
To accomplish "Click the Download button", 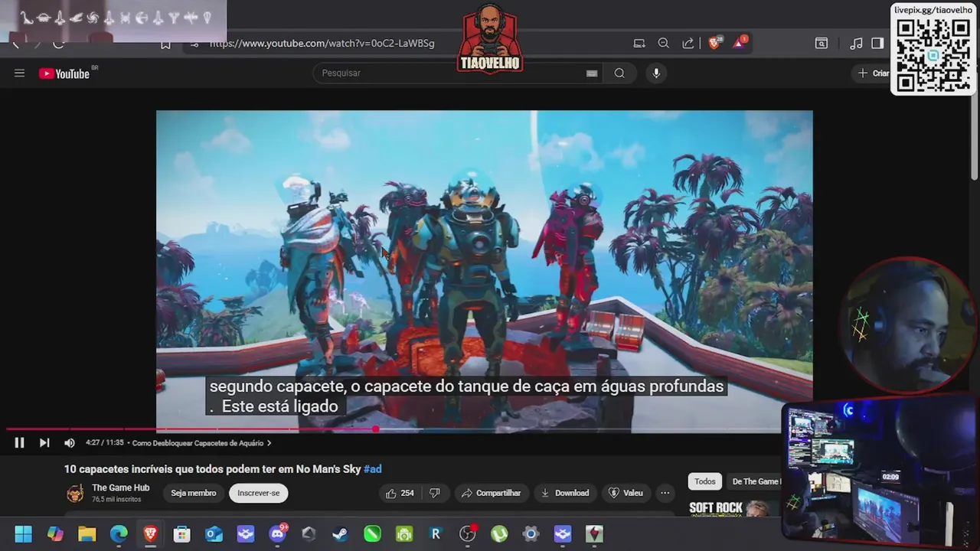I will point(565,494).
